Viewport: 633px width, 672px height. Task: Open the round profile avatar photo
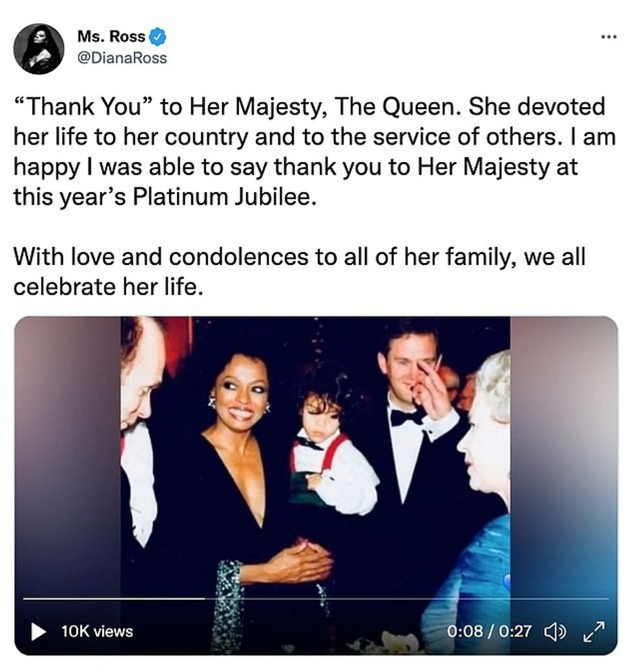click(x=39, y=48)
